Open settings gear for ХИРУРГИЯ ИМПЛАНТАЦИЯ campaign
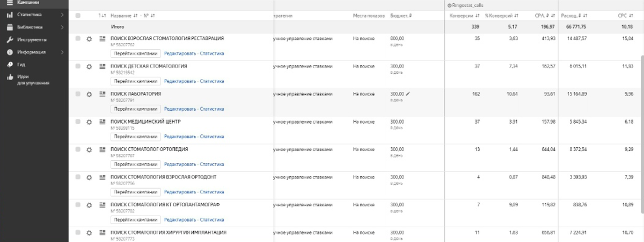 pos(90,233)
